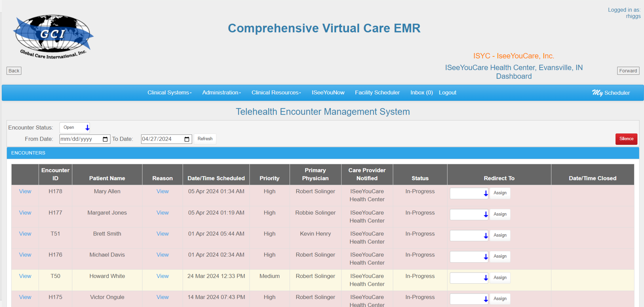Click the Refresh button

tap(205, 139)
